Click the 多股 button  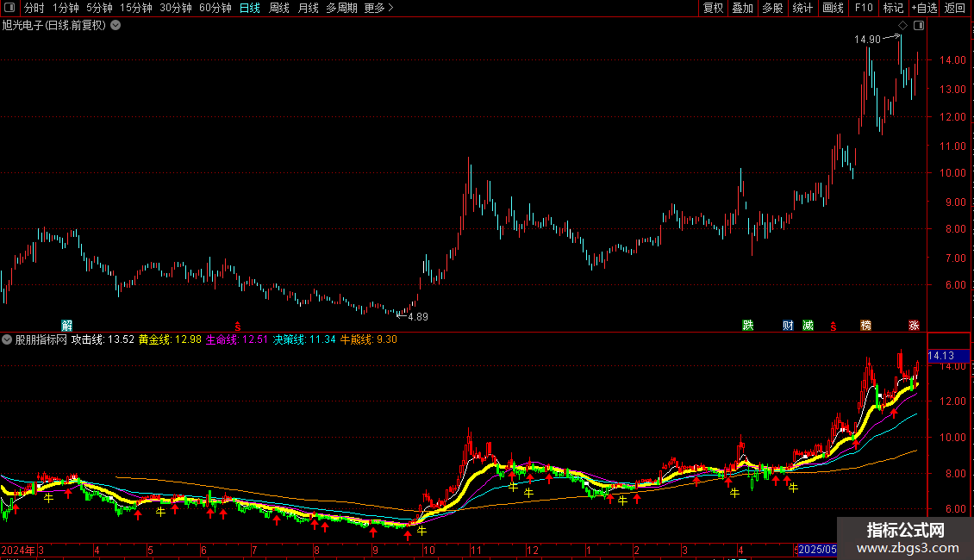pos(772,8)
